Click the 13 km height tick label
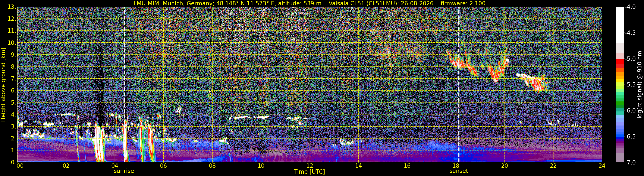This screenshot has height=176, width=644. (12, 7)
